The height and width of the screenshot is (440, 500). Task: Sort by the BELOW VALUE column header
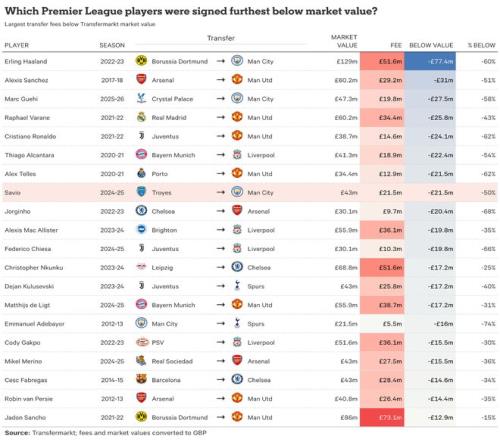431,45
